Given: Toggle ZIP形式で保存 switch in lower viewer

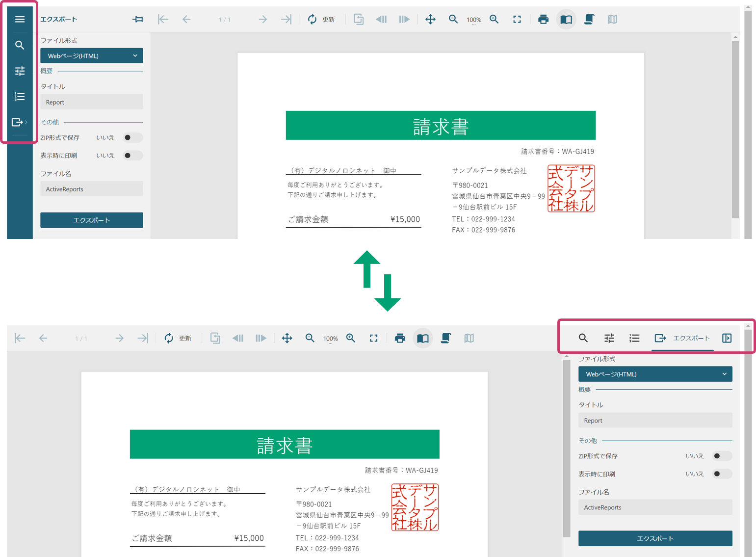Looking at the screenshot, I should click(x=722, y=456).
